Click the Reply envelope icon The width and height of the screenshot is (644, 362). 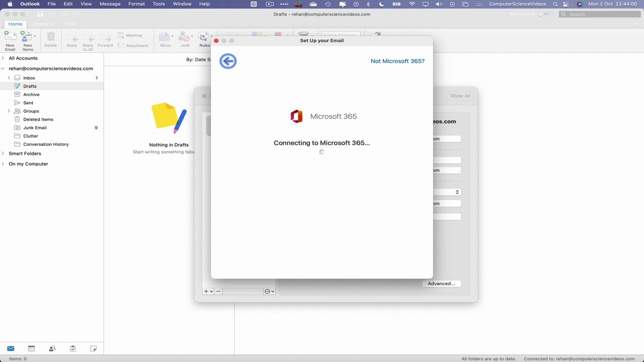(x=72, y=37)
